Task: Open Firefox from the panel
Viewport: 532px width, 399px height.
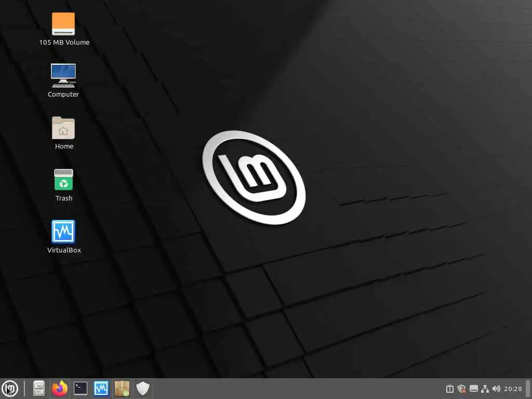Action: coord(60,389)
